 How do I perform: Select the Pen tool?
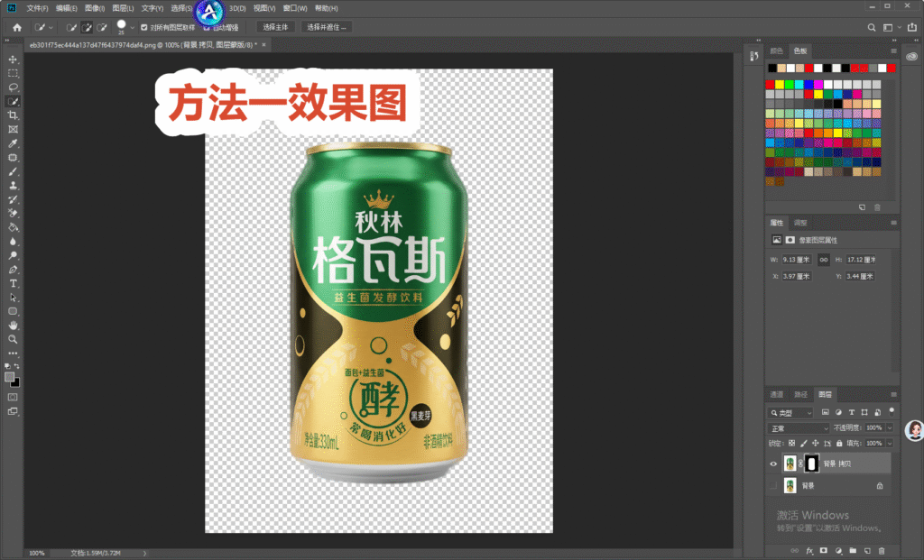[x=13, y=270]
